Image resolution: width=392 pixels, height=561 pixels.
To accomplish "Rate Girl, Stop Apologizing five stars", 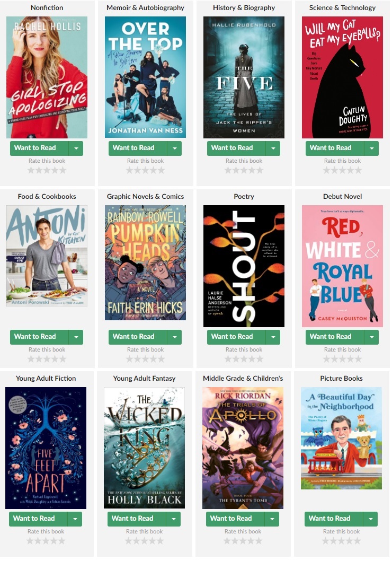I will pyautogui.click(x=63, y=170).
